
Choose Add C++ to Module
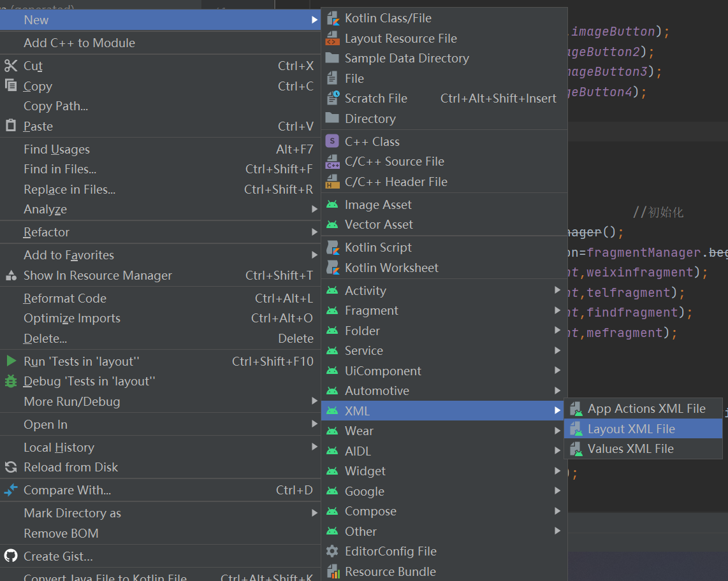tap(160, 43)
